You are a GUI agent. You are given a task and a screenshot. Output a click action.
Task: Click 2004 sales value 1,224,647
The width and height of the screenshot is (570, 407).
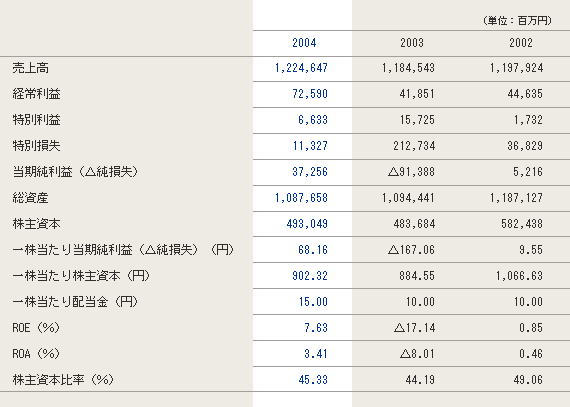(x=301, y=68)
